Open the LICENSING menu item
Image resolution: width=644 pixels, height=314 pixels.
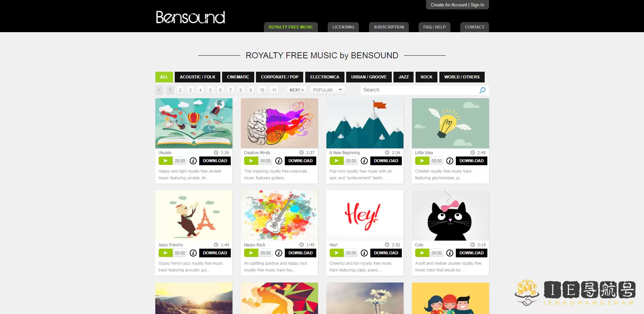(343, 27)
